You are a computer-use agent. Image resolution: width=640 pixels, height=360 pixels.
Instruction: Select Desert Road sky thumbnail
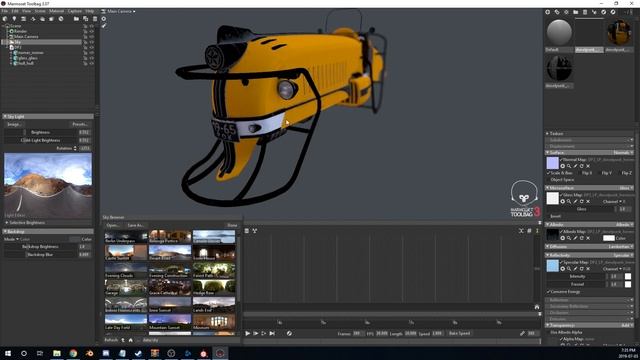pyautogui.click(x=170, y=253)
